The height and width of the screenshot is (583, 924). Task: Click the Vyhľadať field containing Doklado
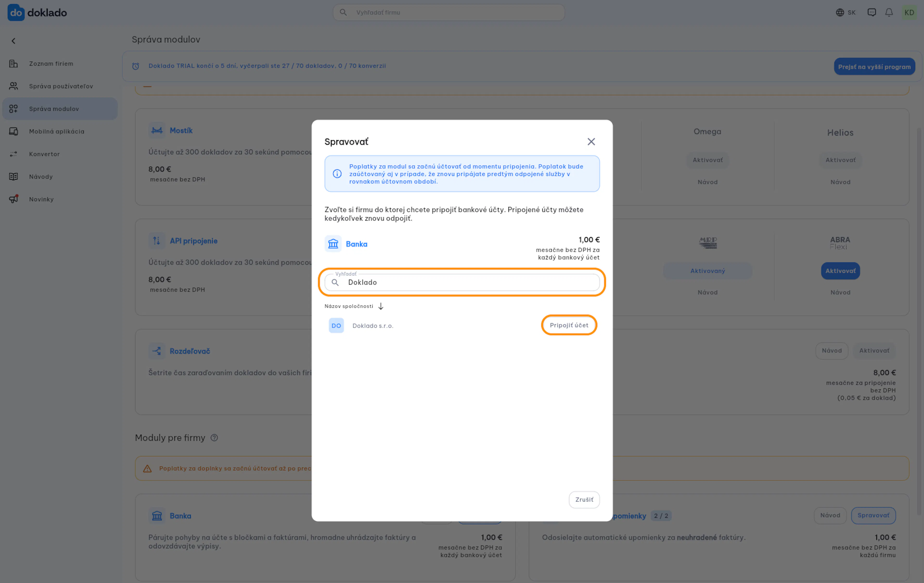462,282
